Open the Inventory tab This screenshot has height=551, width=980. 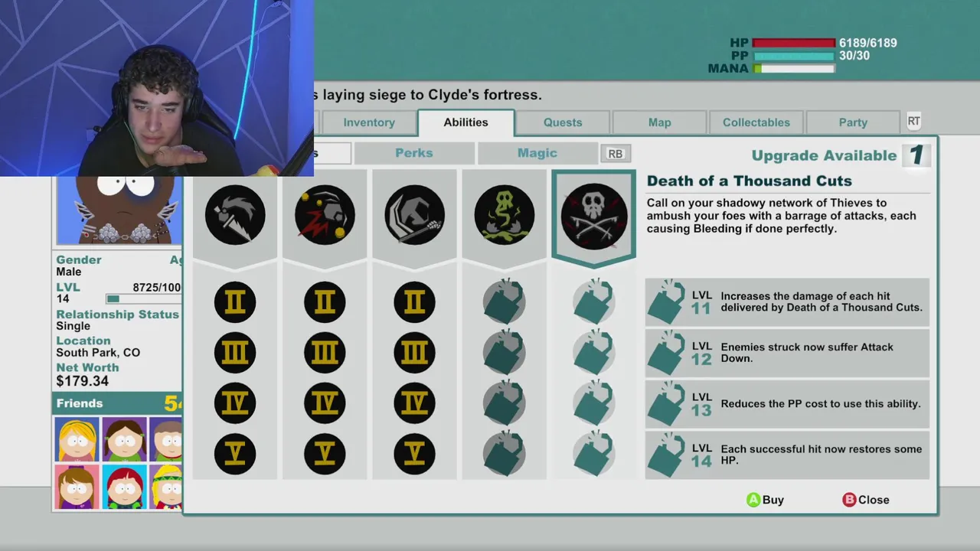[369, 122]
